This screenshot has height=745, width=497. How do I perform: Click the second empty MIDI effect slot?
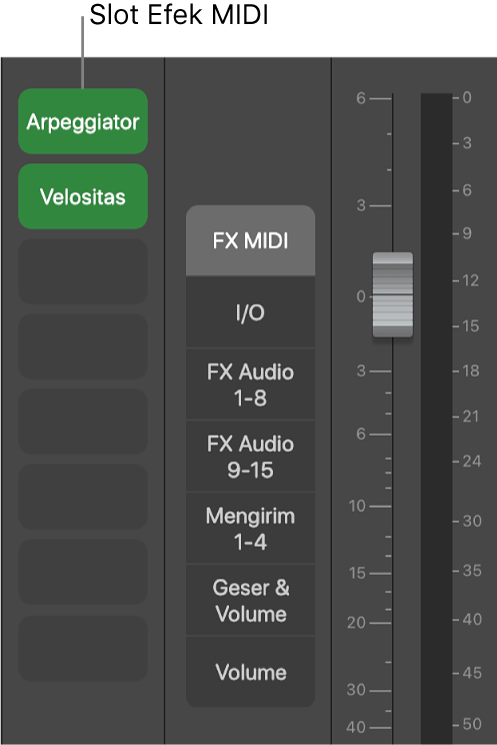coord(83,346)
